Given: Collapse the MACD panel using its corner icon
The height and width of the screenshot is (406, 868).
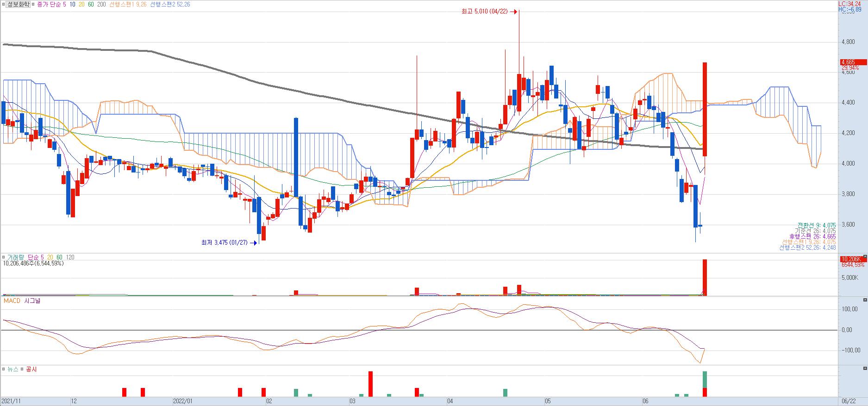Looking at the screenshot, I should coord(865,300).
